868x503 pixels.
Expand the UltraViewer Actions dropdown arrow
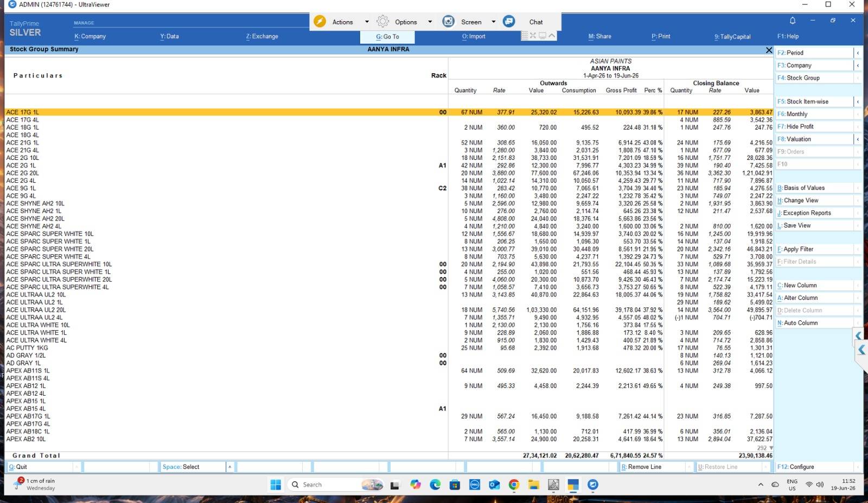pyautogui.click(x=367, y=22)
